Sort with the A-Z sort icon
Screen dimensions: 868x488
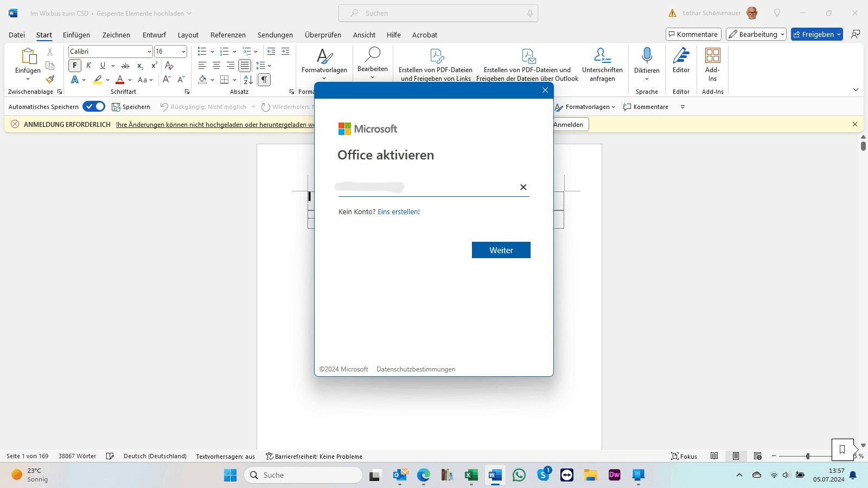pyautogui.click(x=248, y=80)
